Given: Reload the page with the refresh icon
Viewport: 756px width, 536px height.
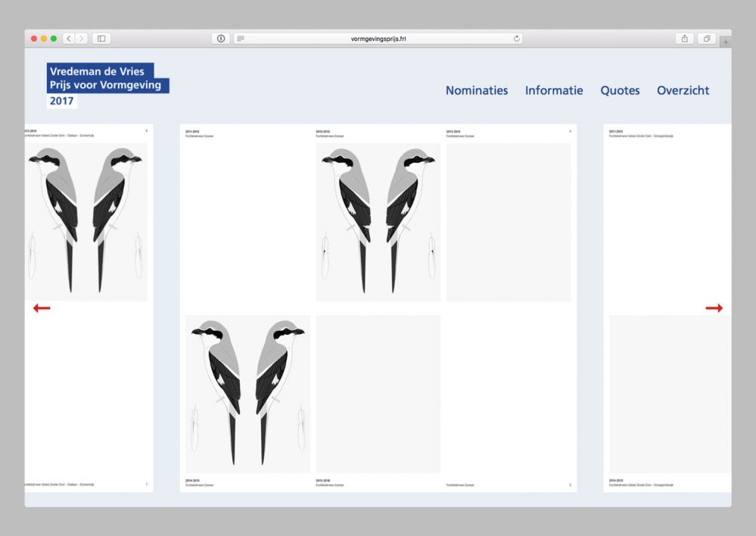Looking at the screenshot, I should pyautogui.click(x=517, y=39).
